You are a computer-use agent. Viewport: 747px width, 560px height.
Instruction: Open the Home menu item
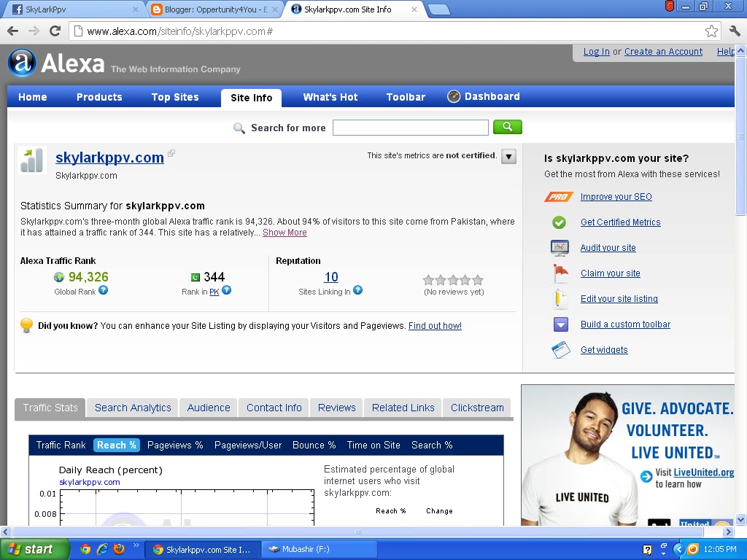(x=32, y=97)
